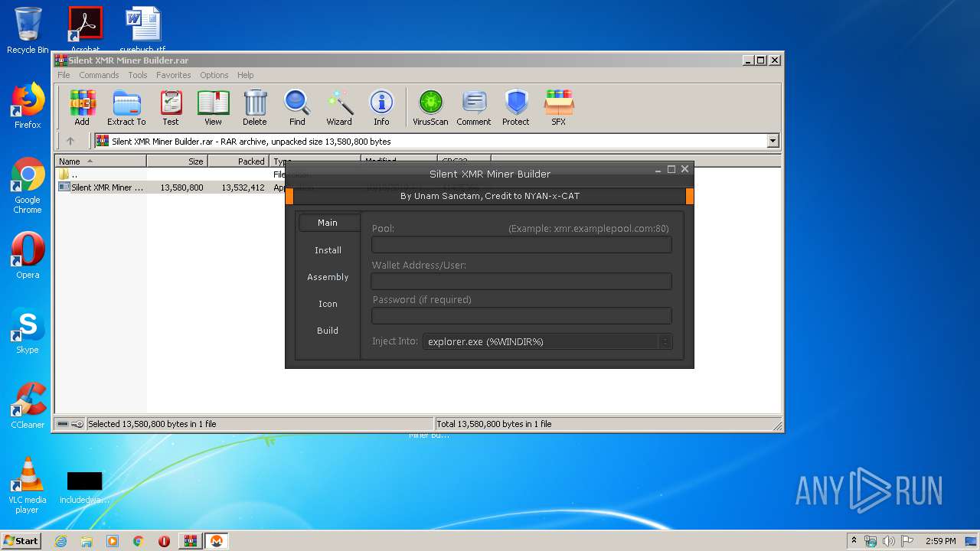
Task: Click the Find magnifier icon
Action: pyautogui.click(x=297, y=108)
